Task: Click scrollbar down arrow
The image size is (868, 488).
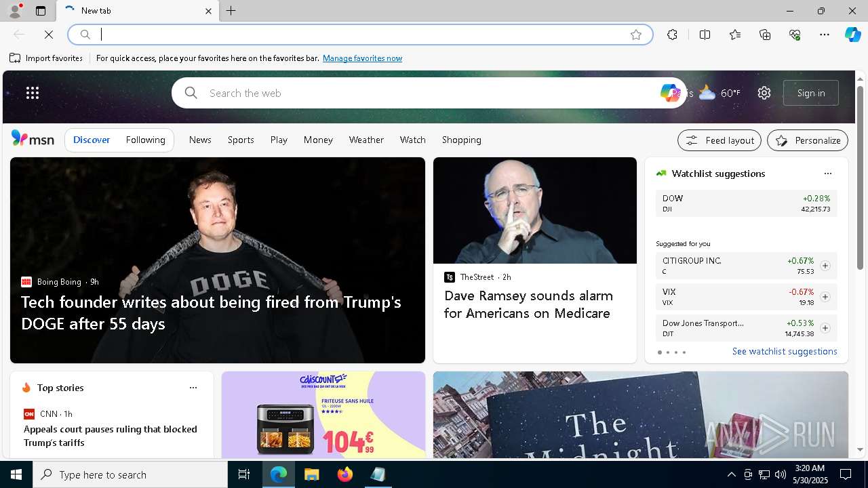Action: [860, 449]
